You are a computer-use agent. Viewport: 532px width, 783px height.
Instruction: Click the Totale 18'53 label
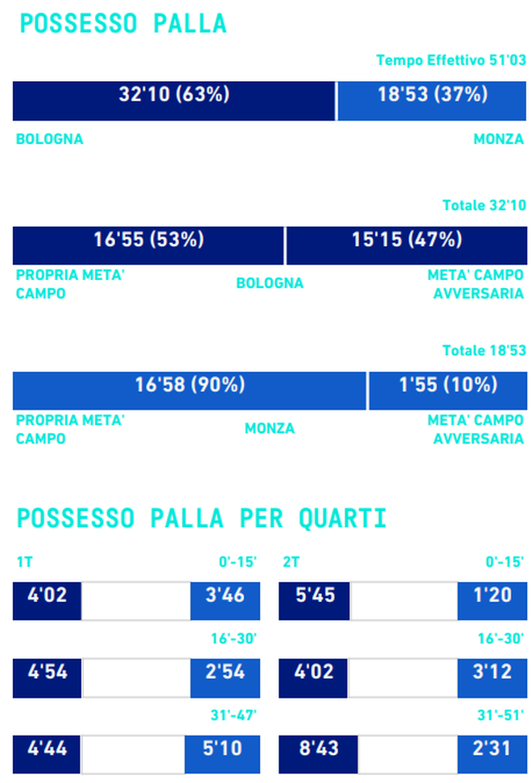coord(483,350)
